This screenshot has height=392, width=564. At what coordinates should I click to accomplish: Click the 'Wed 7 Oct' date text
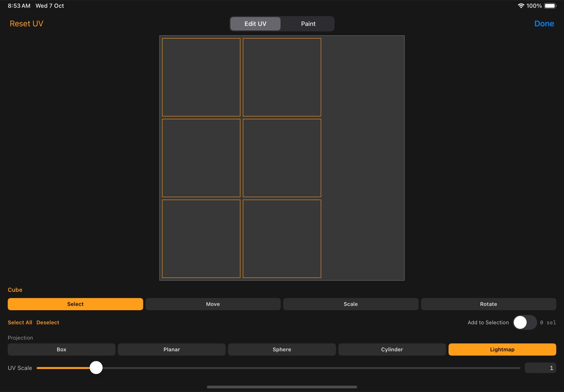click(50, 6)
